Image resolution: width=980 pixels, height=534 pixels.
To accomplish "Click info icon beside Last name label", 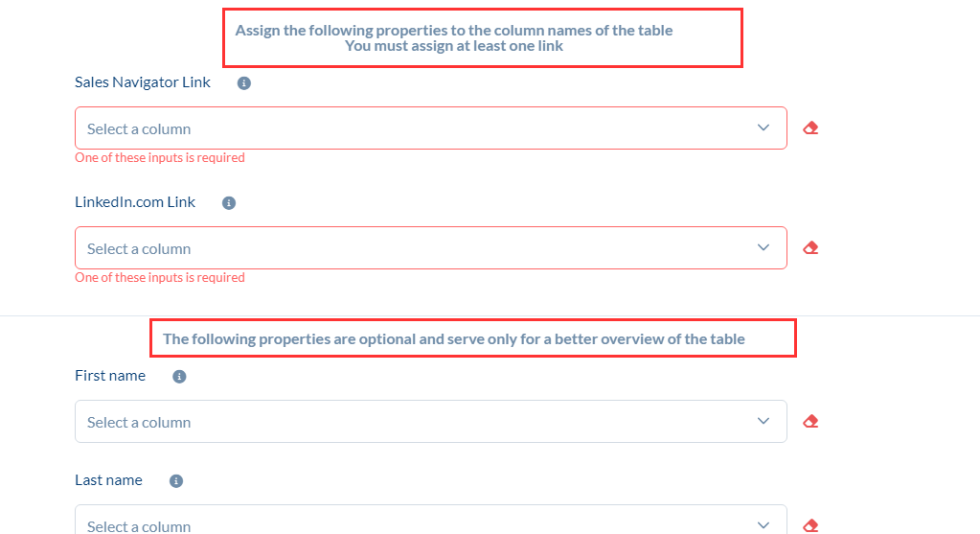I will pyautogui.click(x=176, y=481).
